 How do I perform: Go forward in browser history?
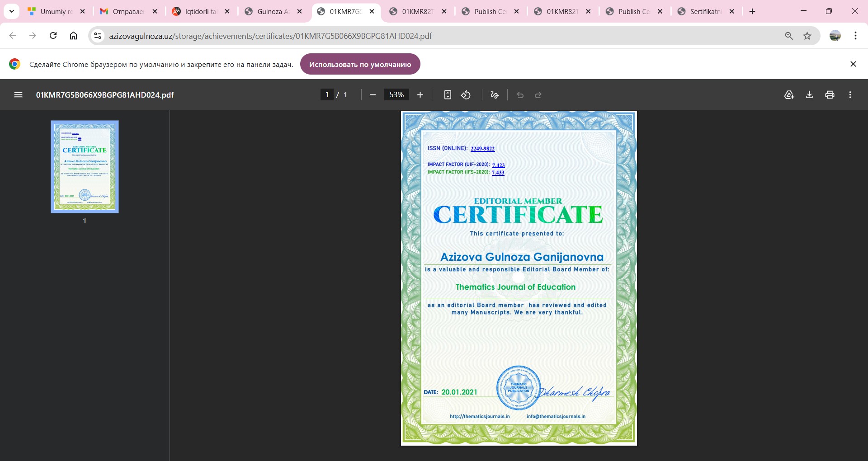[33, 36]
